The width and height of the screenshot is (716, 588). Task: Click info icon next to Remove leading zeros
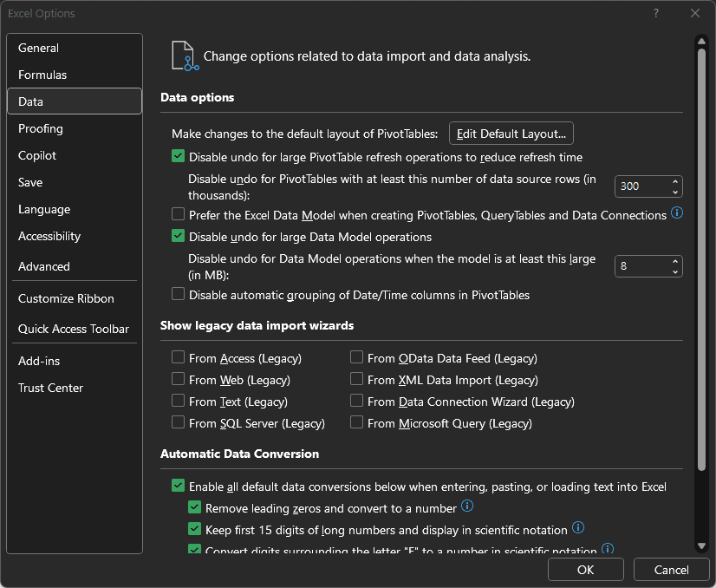(466, 506)
